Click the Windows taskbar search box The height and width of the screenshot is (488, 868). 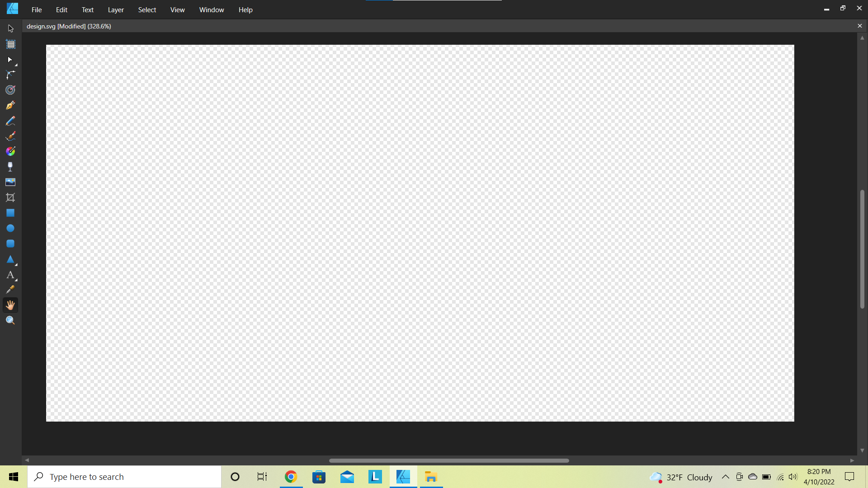point(124,477)
